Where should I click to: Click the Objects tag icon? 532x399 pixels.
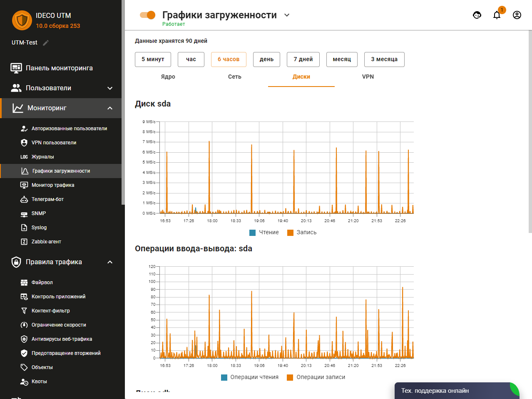24,367
